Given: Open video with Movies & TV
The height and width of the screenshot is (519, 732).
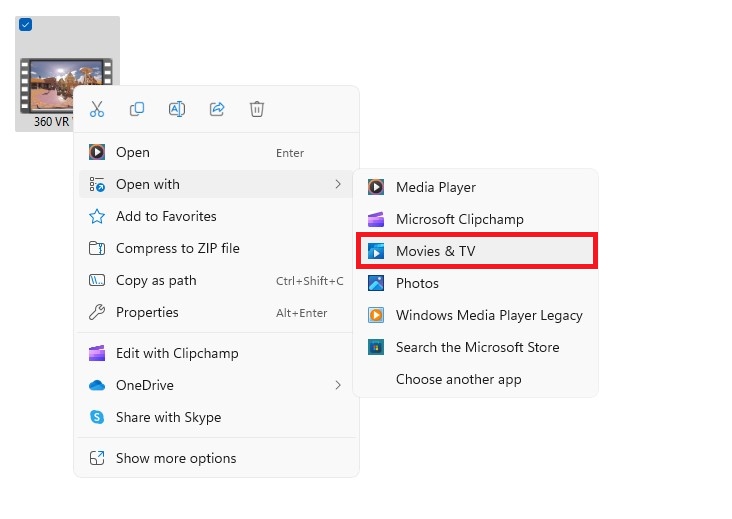Looking at the screenshot, I should (x=476, y=251).
